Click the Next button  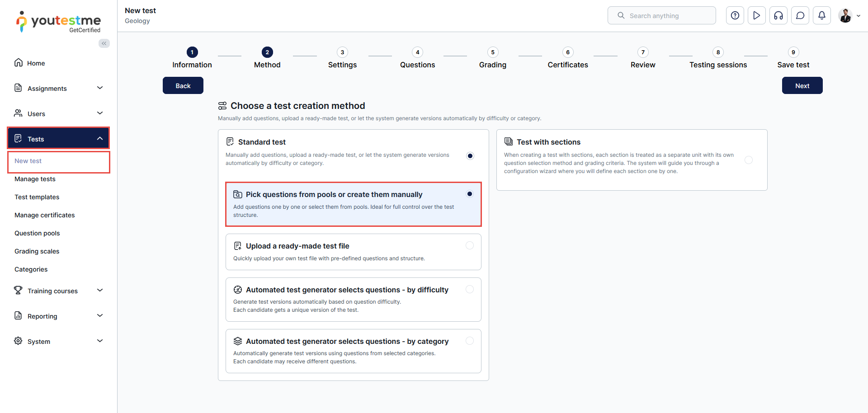click(x=802, y=85)
